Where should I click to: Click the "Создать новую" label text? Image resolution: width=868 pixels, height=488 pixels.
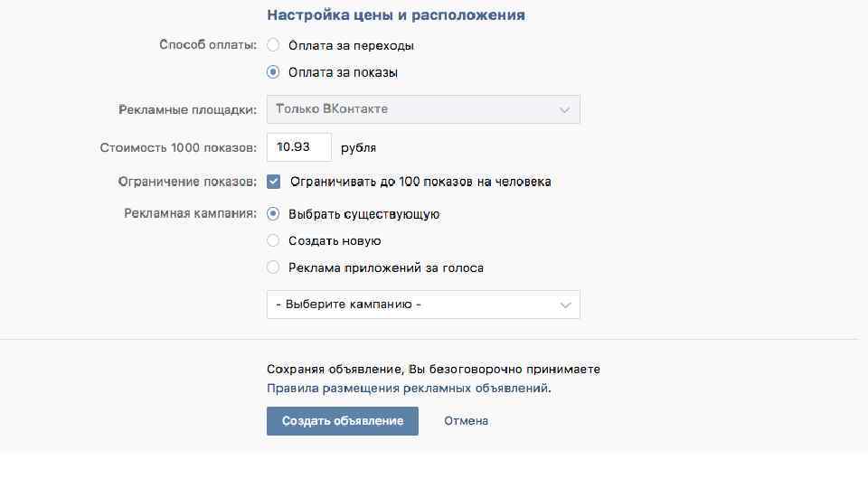point(335,241)
